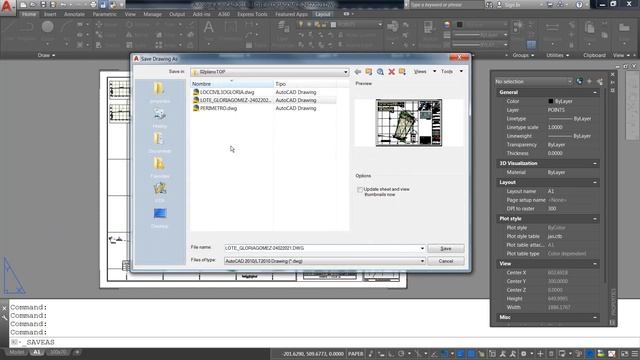Click the Match Properties icon in ribbon
The image size is (640, 360).
tap(428, 27)
